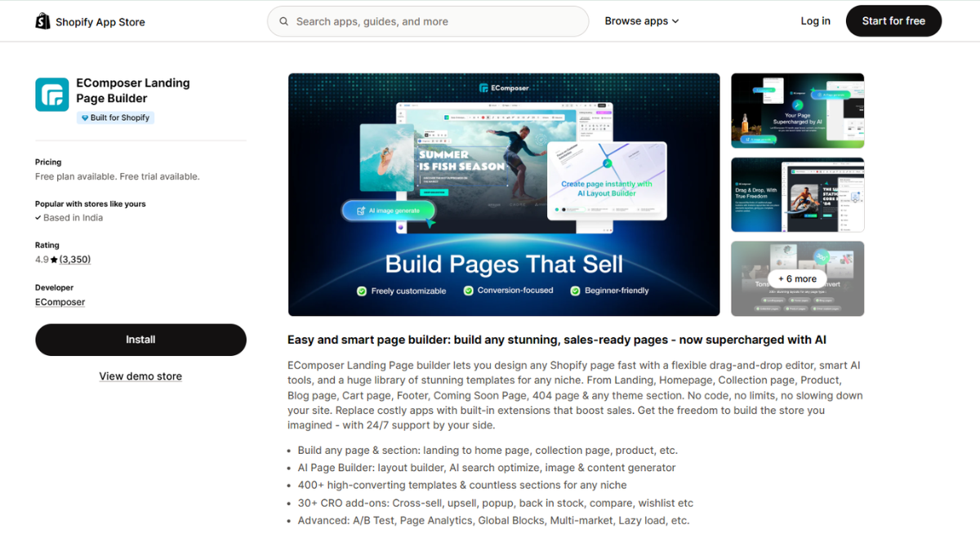Click the Browse apps chevron arrow
Image resolution: width=980 pixels, height=551 pixels.
tap(675, 21)
